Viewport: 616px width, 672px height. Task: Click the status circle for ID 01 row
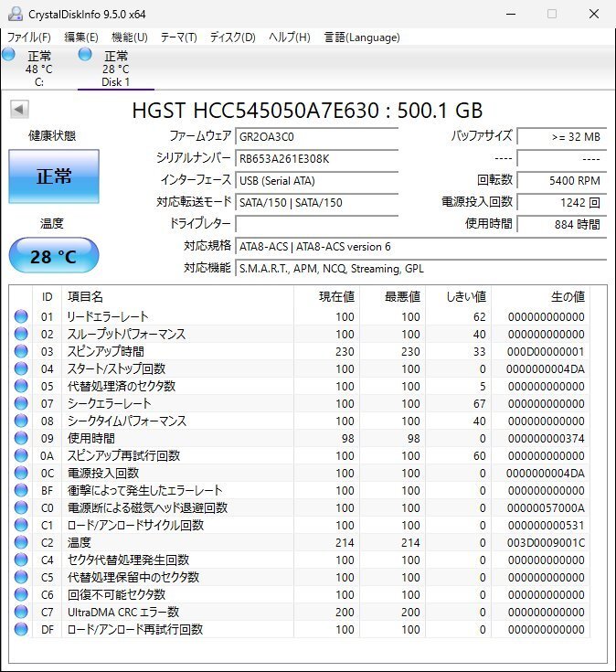tap(21, 316)
